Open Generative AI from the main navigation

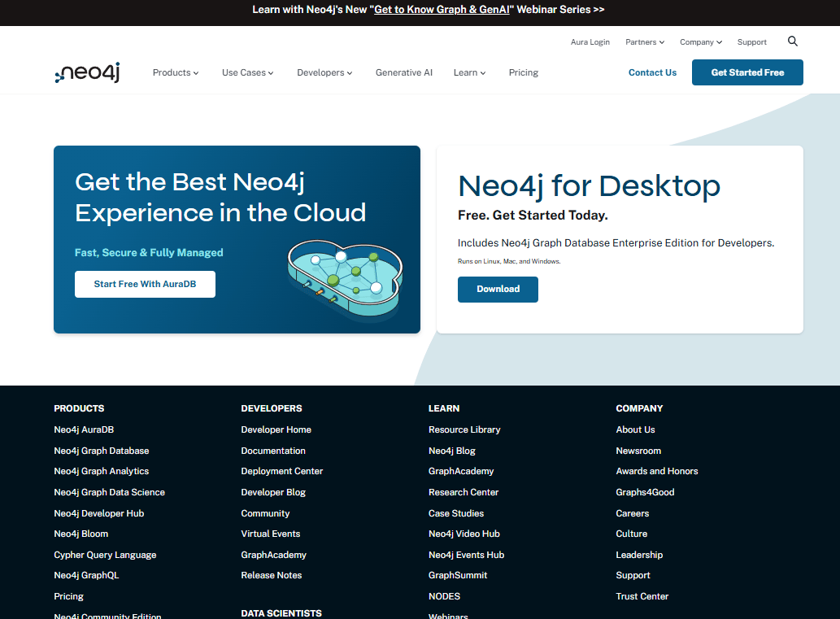[x=404, y=72]
